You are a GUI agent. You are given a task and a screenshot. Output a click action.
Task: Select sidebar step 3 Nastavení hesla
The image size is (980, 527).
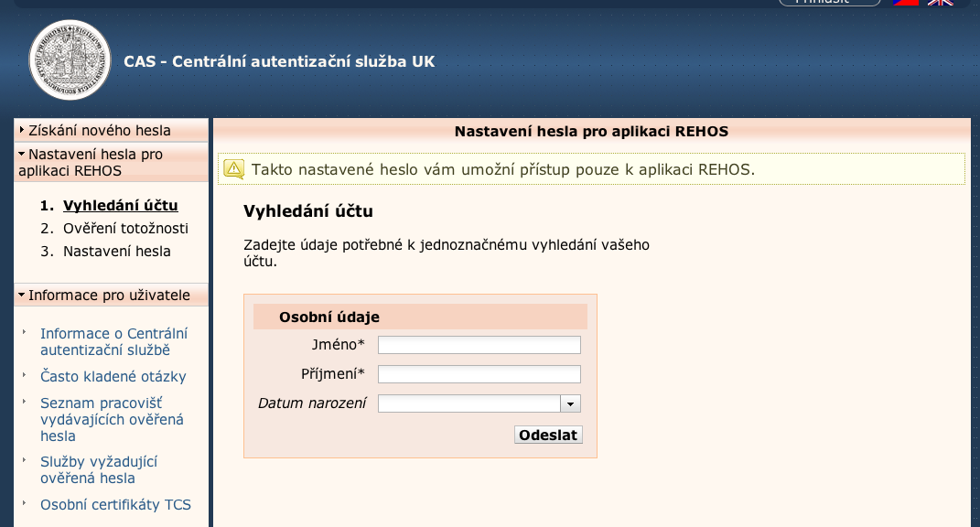click(117, 252)
